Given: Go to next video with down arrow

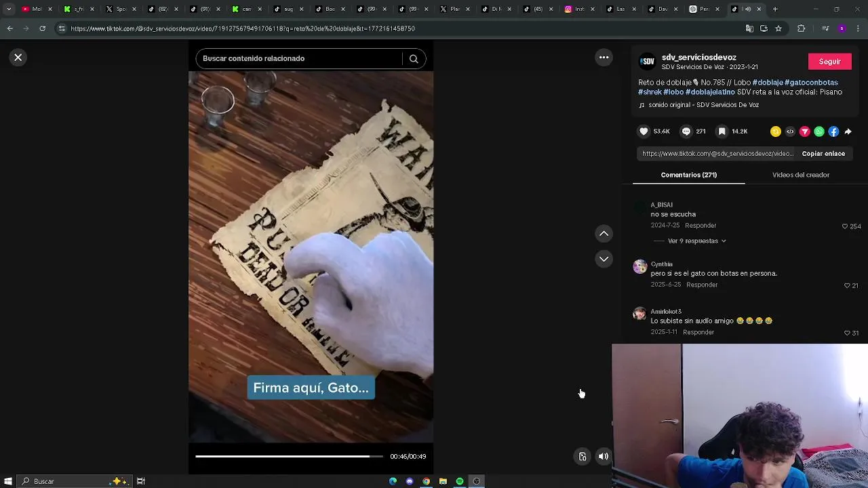Looking at the screenshot, I should [x=604, y=259].
